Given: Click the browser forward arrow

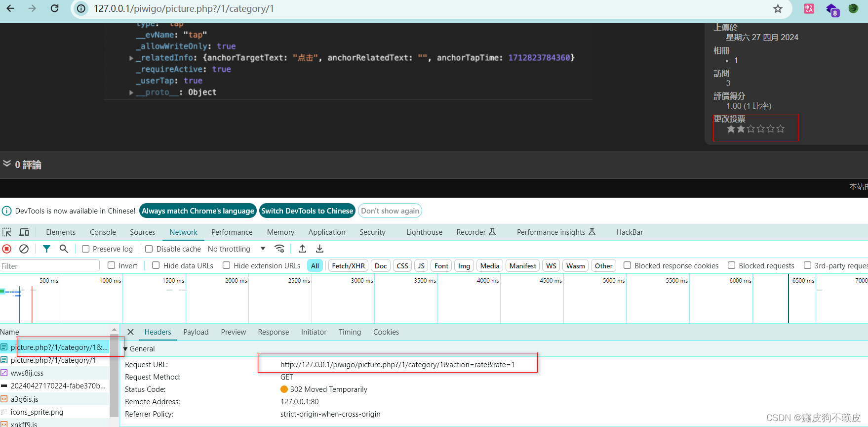Looking at the screenshot, I should tap(32, 8).
